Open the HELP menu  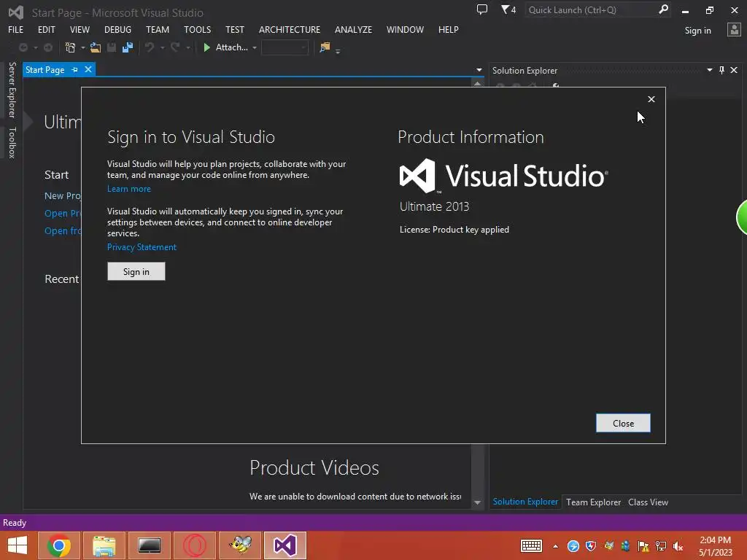click(x=449, y=29)
